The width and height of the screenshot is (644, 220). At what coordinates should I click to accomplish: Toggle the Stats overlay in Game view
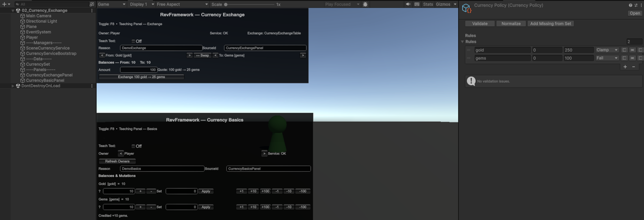(428, 4)
